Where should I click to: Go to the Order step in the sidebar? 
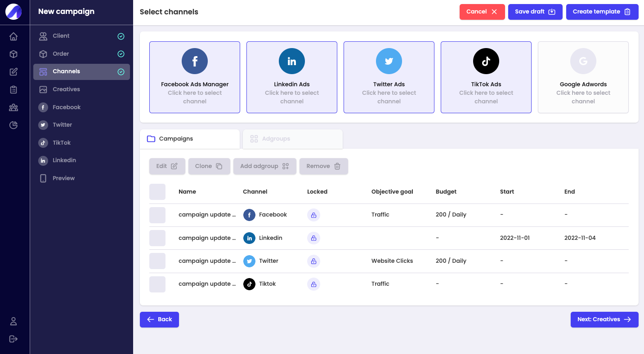(81, 54)
